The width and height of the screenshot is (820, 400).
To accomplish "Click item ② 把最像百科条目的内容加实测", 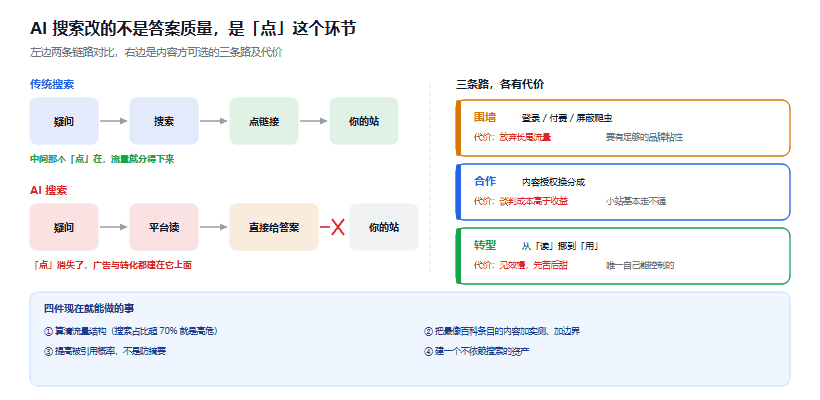I will point(502,332).
